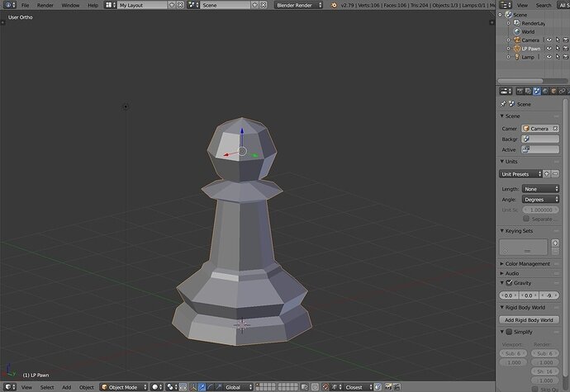Expand the Color Management panel
570x392 pixels.
tap(502, 264)
